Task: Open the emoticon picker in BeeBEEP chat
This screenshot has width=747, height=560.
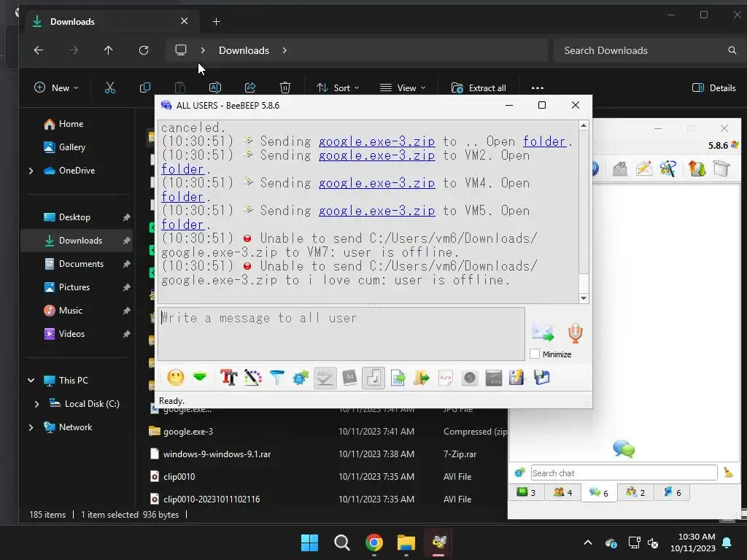Action: click(175, 378)
